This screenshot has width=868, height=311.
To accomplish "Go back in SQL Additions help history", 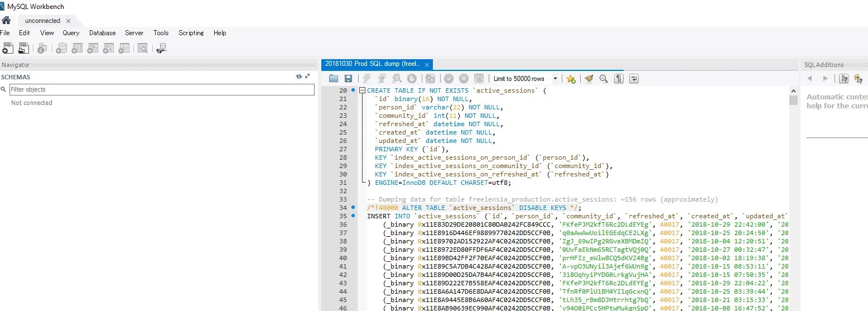I will (x=810, y=79).
